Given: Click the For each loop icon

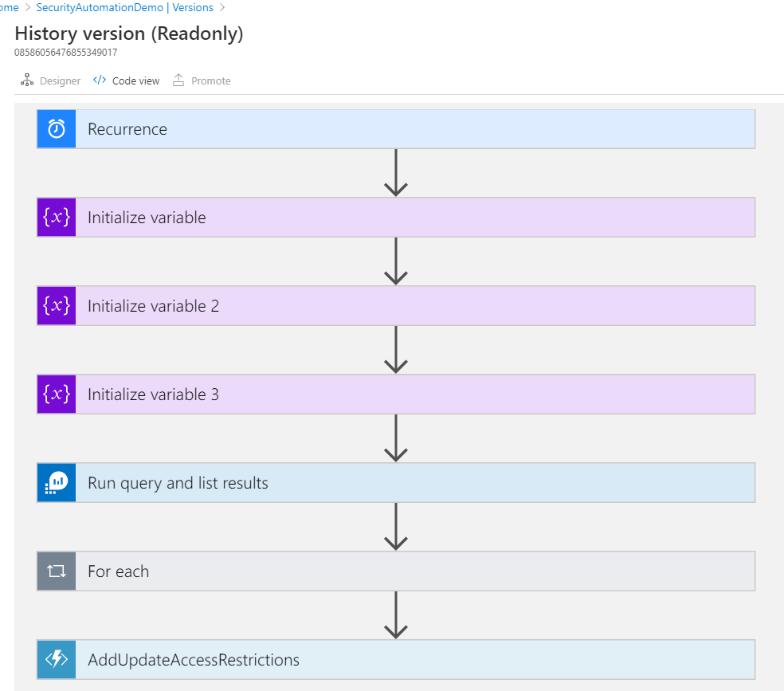Looking at the screenshot, I should pos(57,571).
